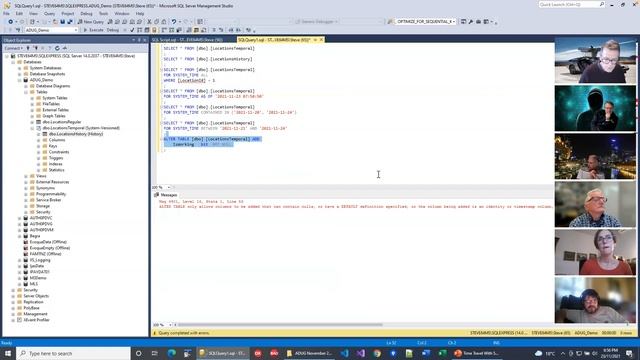
Task: Select the Management folder
Action: tap(35, 314)
